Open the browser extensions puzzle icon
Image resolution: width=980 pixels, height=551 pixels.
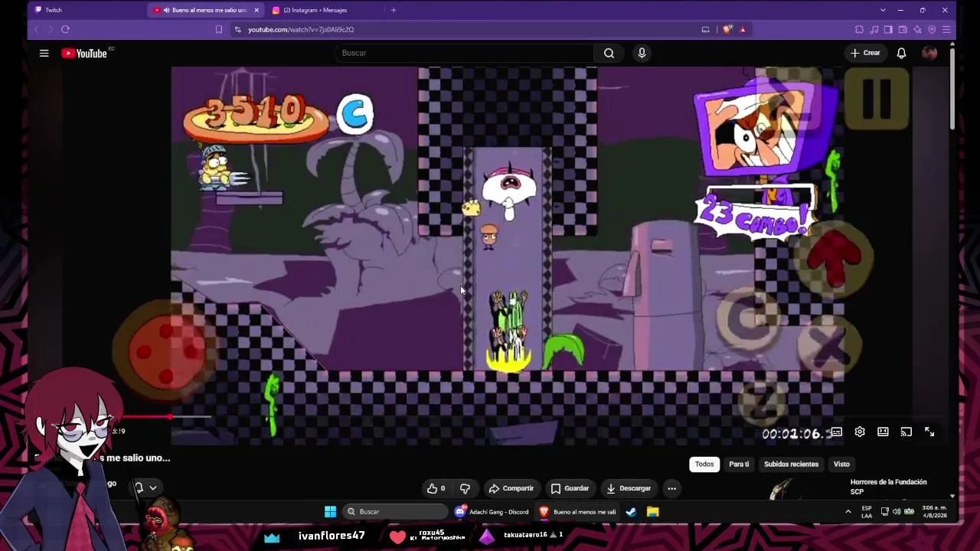859,29
